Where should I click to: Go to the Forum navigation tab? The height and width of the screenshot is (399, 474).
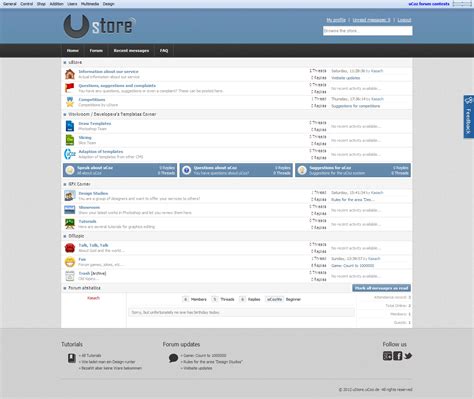tap(96, 51)
